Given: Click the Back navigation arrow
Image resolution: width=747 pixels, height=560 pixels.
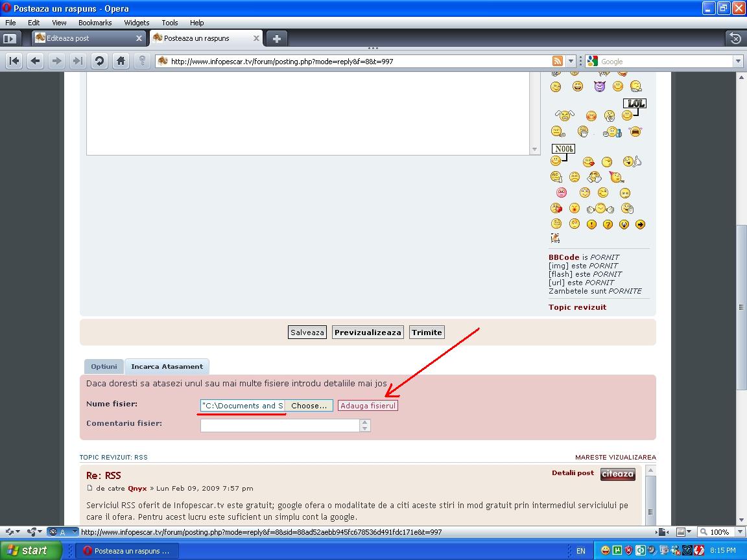Looking at the screenshot, I should [36, 61].
